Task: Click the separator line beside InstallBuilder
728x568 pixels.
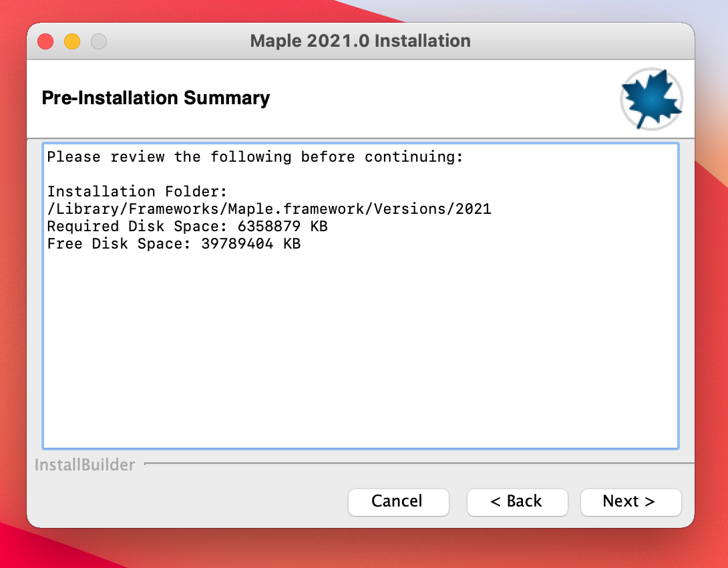Action: (414, 462)
